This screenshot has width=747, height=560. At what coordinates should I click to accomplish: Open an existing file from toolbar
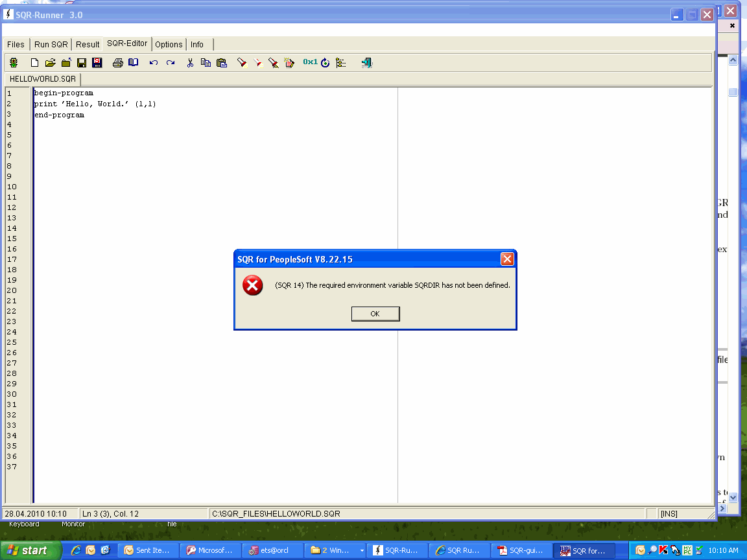point(50,62)
